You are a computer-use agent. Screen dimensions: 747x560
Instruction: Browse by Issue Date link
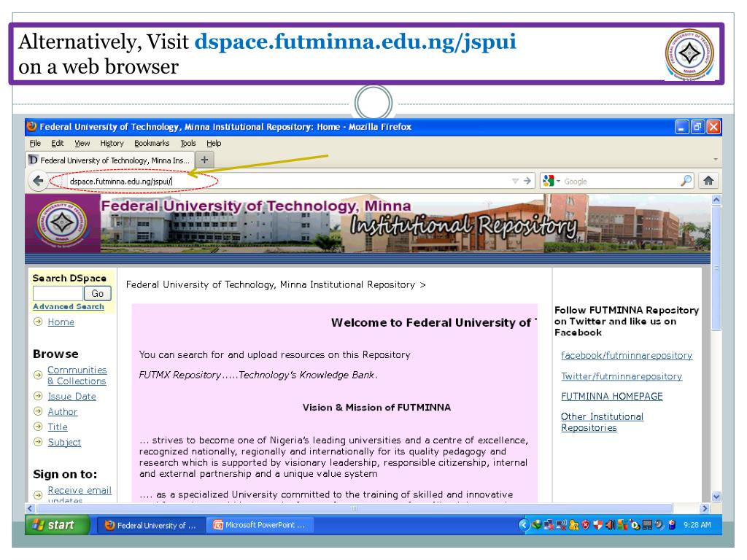click(x=72, y=397)
